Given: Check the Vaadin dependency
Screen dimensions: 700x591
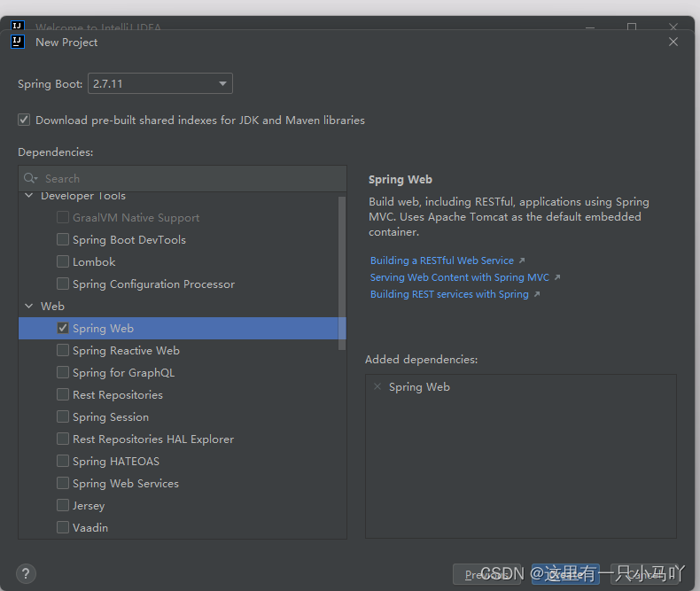Looking at the screenshot, I should [63, 527].
